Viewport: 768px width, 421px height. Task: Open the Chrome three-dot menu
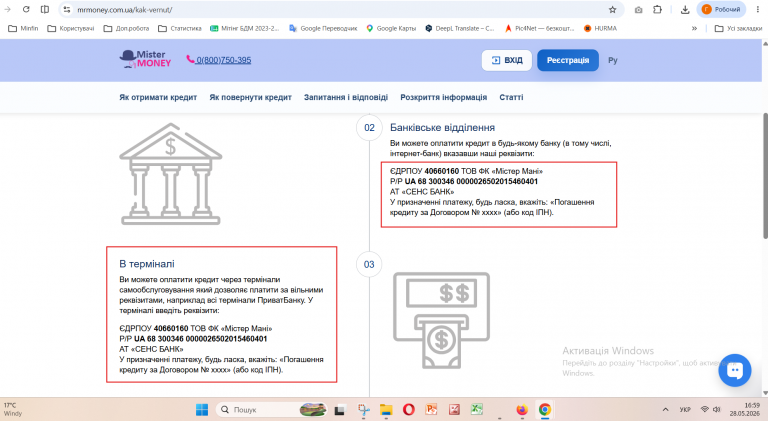coord(757,9)
